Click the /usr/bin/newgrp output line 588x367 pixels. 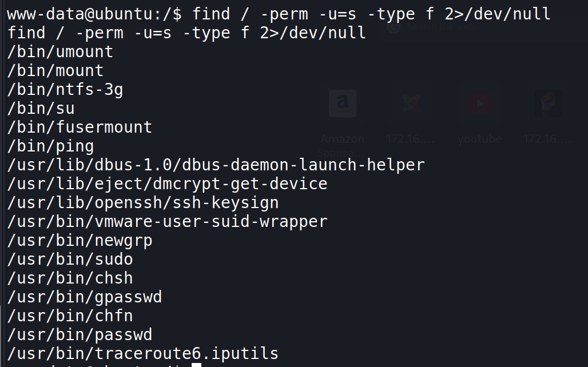[x=80, y=241]
